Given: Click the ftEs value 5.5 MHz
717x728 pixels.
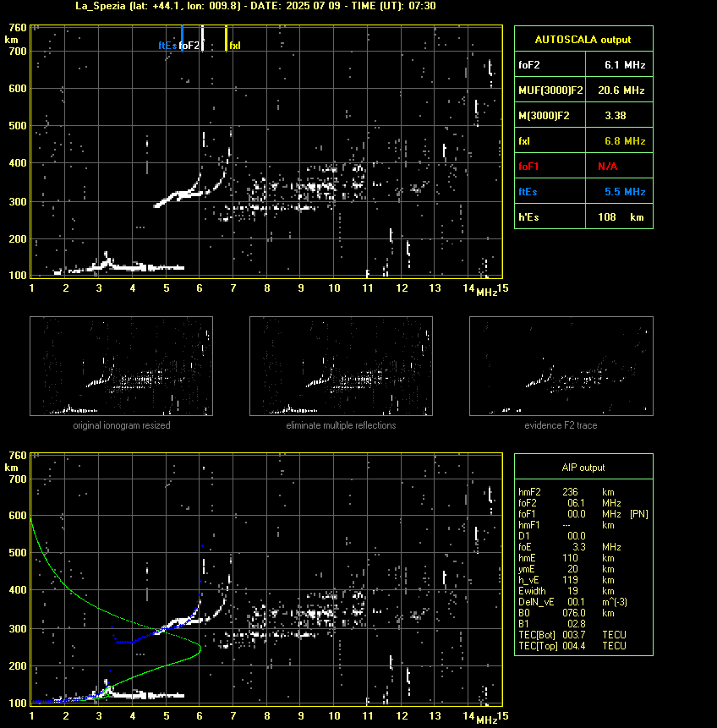Looking at the screenshot, I should 625,192.
